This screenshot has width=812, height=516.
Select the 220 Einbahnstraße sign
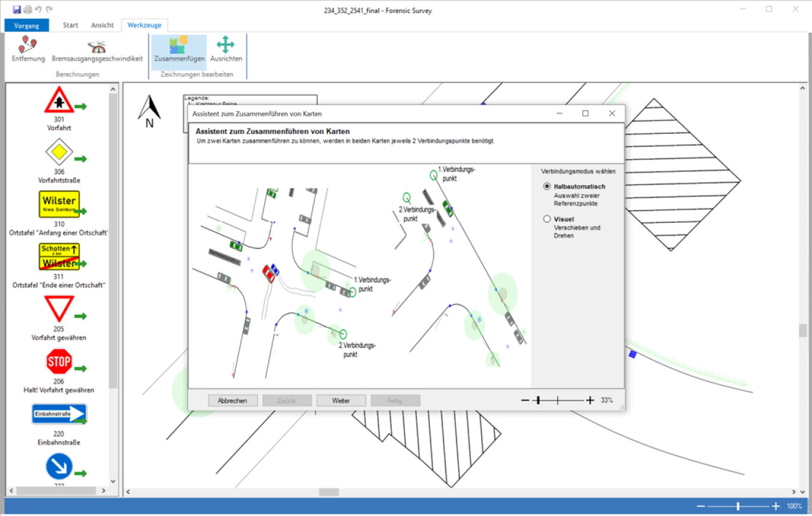click(59, 414)
